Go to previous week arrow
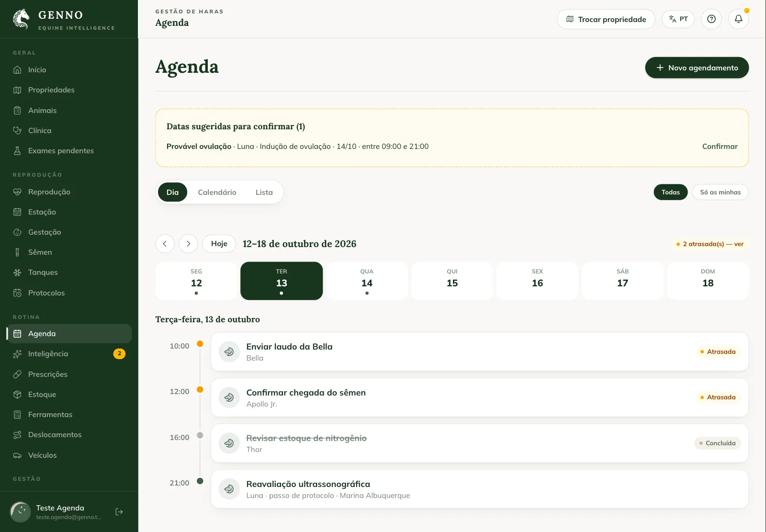 tap(165, 244)
